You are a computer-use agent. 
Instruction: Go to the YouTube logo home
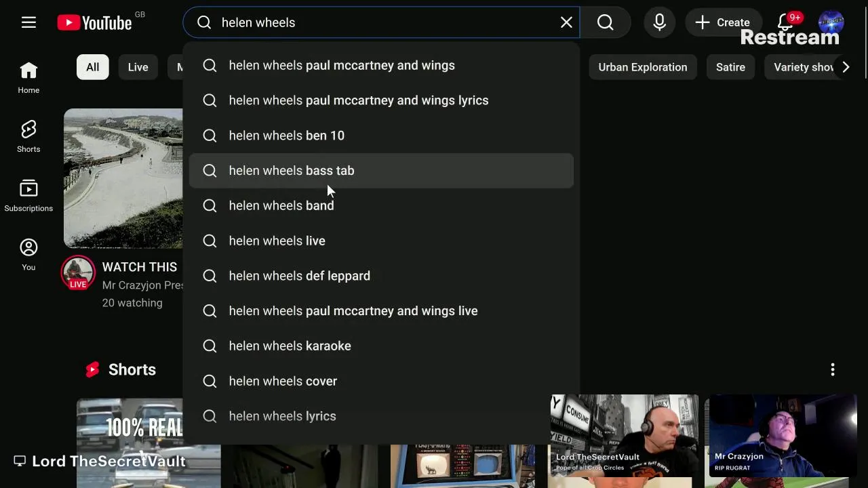(94, 23)
